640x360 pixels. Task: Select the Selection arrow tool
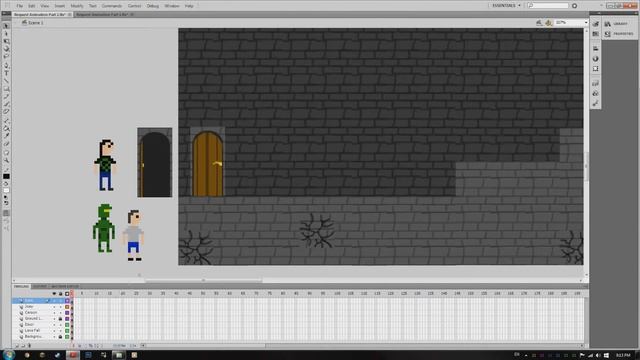coord(6,26)
